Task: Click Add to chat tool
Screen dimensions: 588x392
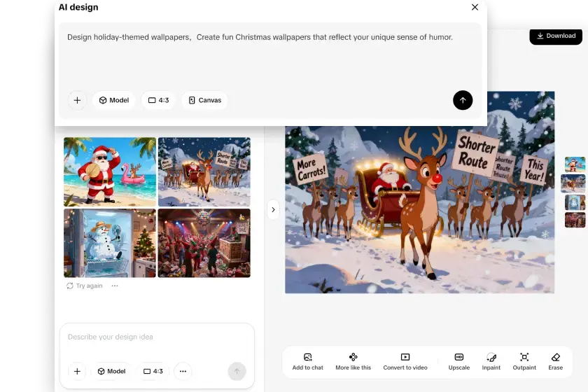Action: (x=307, y=362)
